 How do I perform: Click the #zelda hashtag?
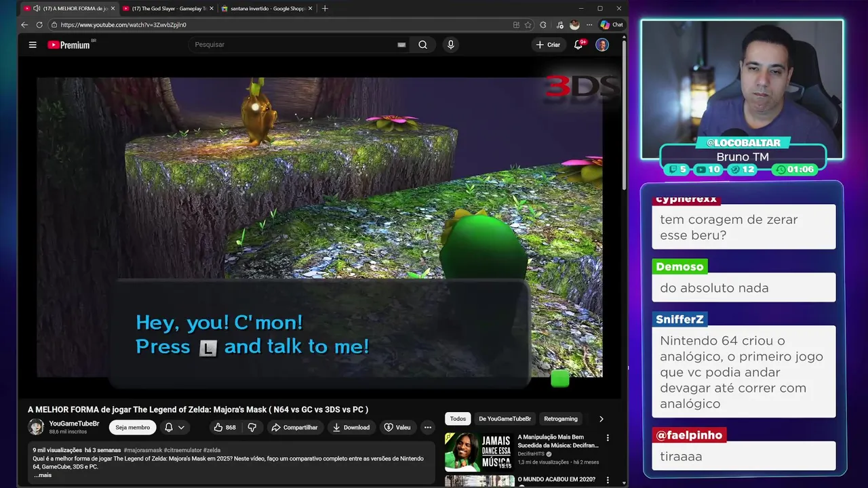pyautogui.click(x=212, y=450)
